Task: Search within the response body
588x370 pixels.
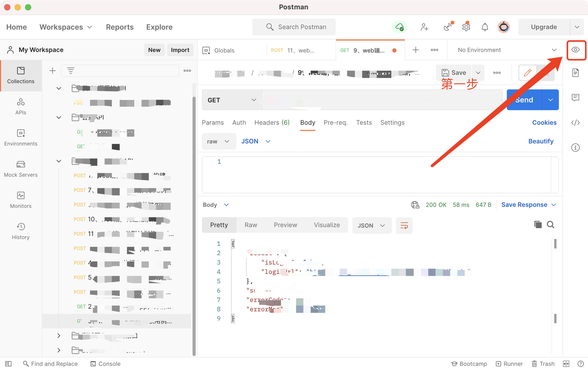Action: (x=551, y=224)
